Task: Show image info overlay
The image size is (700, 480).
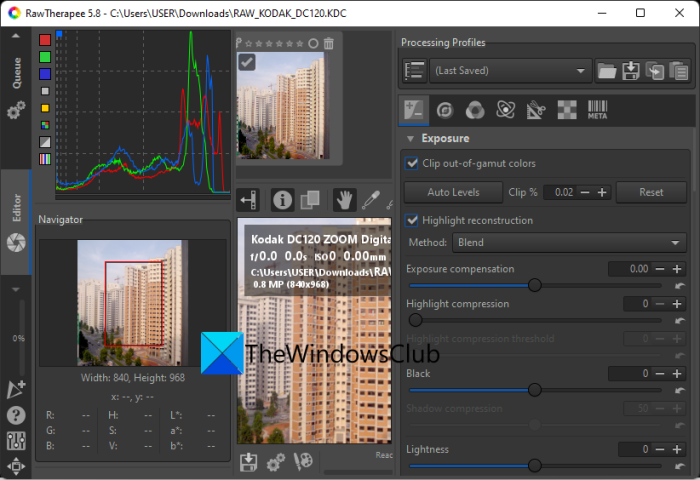Action: coord(283,200)
